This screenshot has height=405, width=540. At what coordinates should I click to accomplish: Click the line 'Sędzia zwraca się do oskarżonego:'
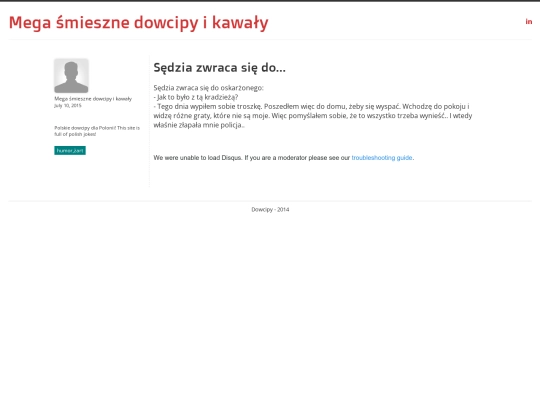[208, 88]
